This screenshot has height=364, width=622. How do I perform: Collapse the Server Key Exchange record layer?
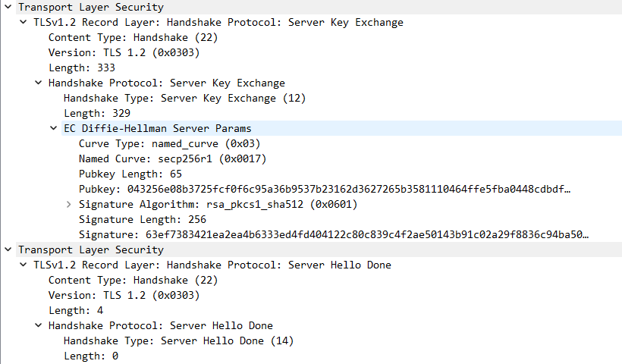click(x=24, y=22)
